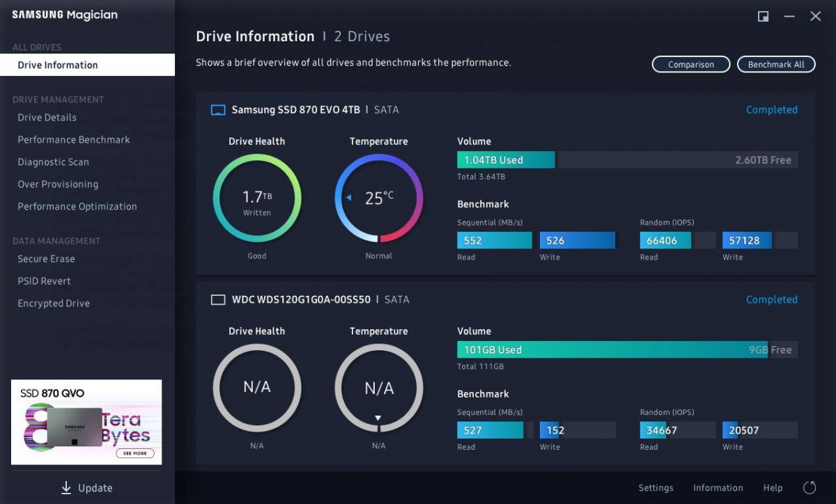Open Over Provisioning page

(x=58, y=184)
